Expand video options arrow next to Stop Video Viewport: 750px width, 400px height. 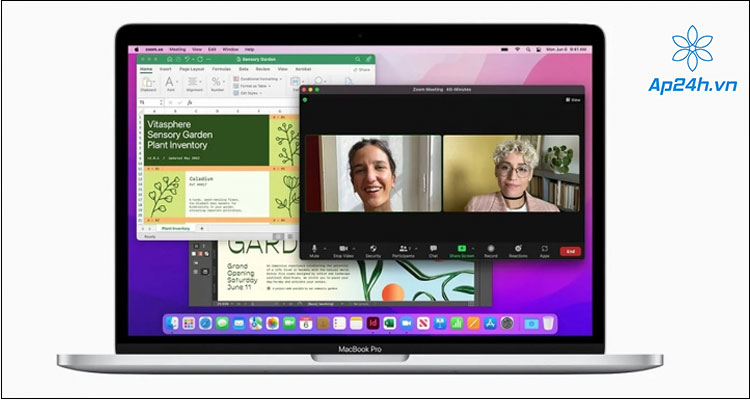point(354,249)
